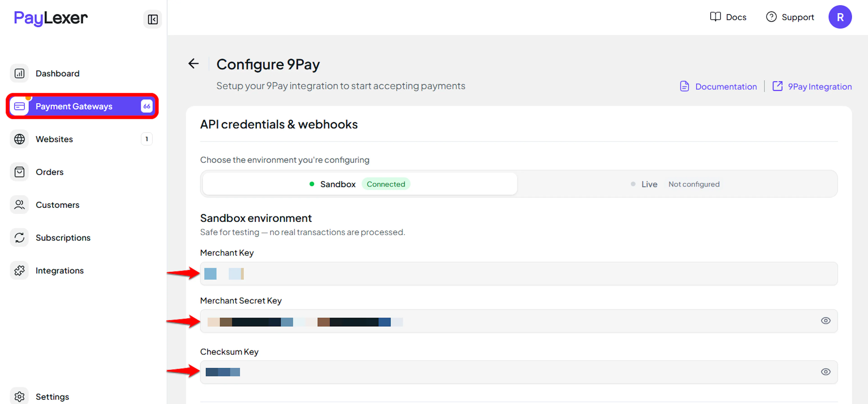The width and height of the screenshot is (868, 404).
Task: Click the Docs book icon
Action: [x=715, y=17]
